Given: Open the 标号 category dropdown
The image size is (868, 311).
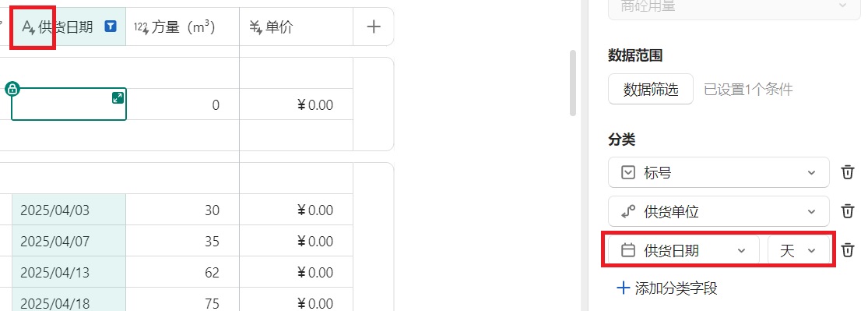Looking at the screenshot, I should point(719,172).
